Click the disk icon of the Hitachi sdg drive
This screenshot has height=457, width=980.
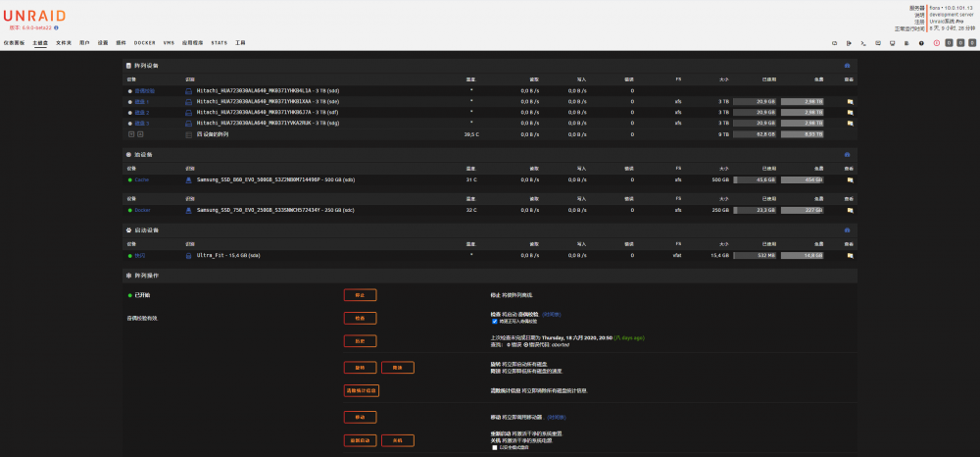188,124
